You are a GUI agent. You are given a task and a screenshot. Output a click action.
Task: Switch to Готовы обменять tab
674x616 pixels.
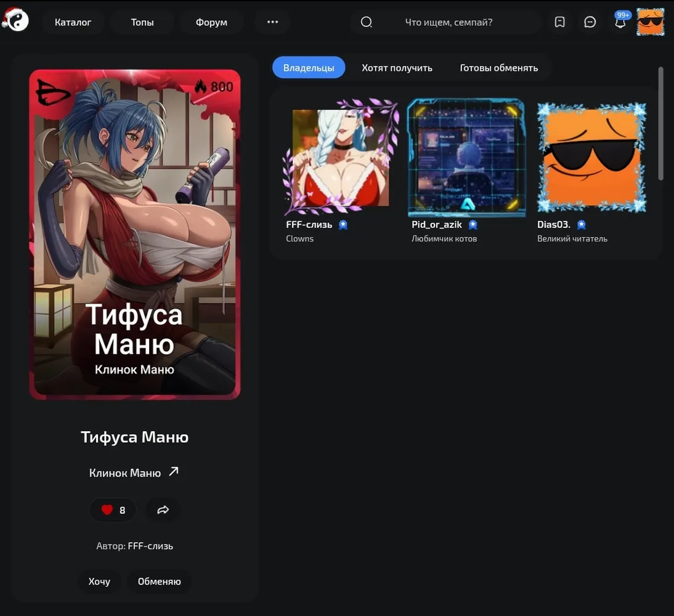tap(498, 68)
